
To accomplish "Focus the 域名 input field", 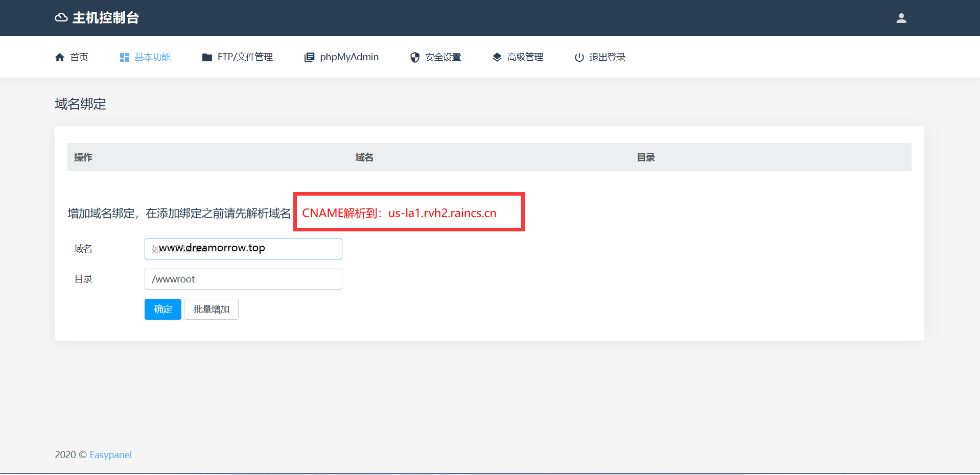I will point(243,249).
